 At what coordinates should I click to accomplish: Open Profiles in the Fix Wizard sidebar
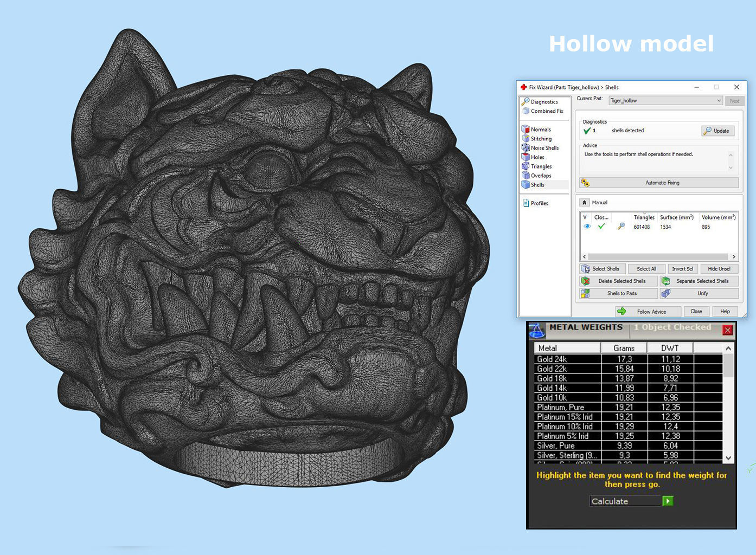coord(536,203)
